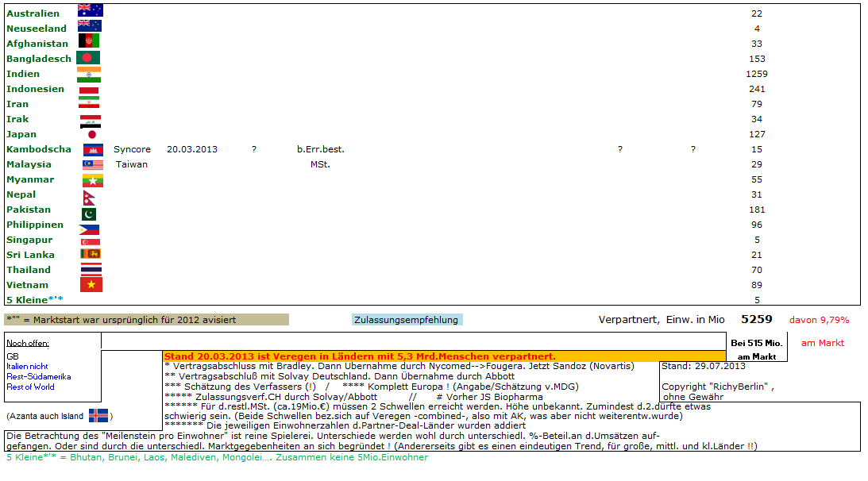Click the 'Noch offen:' heading
The height and width of the screenshot is (481, 868).
pos(28,343)
